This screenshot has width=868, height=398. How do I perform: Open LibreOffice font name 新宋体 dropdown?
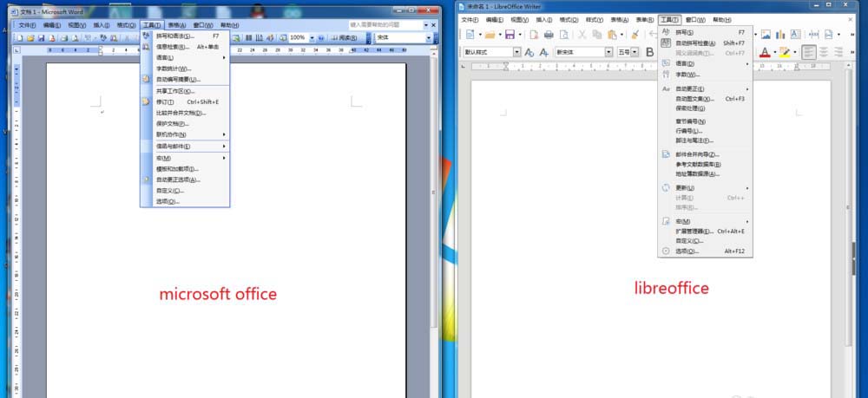pyautogui.click(x=608, y=52)
